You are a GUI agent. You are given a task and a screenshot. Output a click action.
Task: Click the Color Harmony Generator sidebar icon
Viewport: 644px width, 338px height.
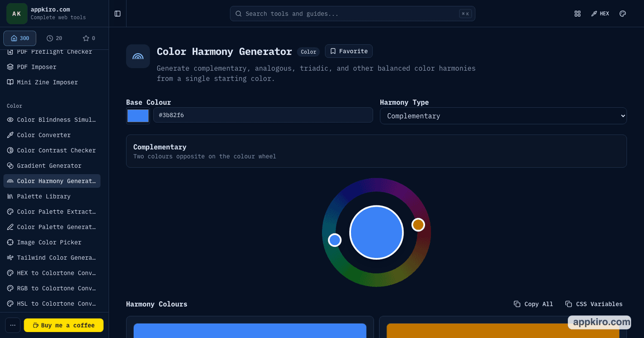coord(10,181)
